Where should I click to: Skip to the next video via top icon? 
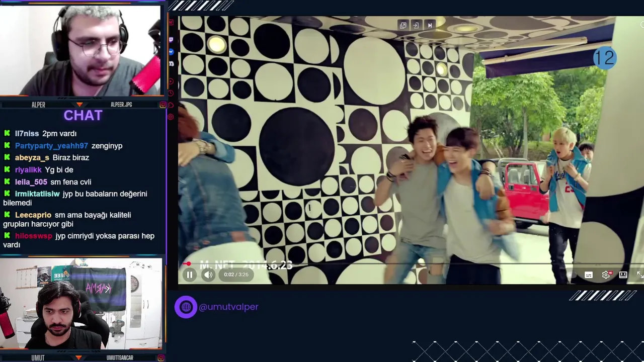tap(430, 25)
